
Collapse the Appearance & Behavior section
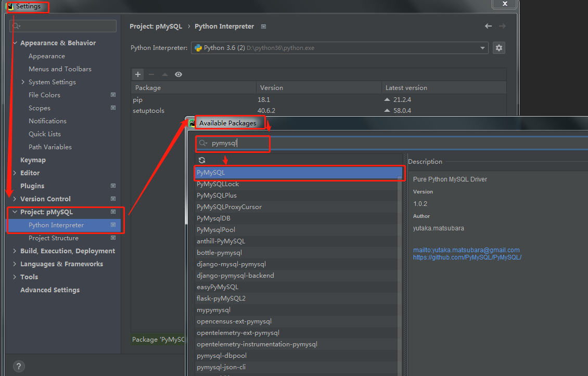pyautogui.click(x=15, y=43)
